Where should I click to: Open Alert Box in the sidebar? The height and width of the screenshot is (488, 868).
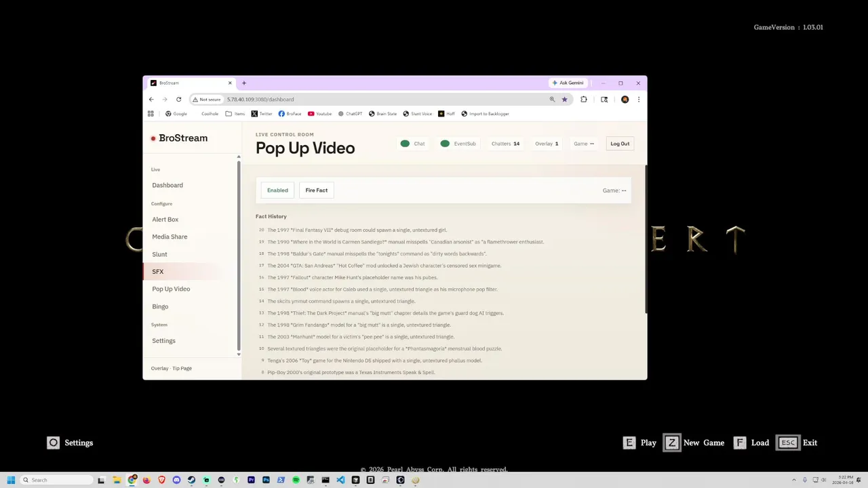(165, 220)
